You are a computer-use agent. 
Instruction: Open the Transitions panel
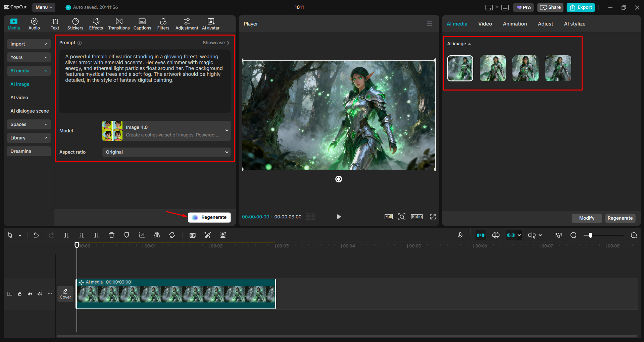119,23
